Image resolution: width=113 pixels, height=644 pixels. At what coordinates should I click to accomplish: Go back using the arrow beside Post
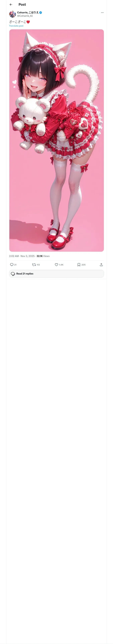pos(11,5)
